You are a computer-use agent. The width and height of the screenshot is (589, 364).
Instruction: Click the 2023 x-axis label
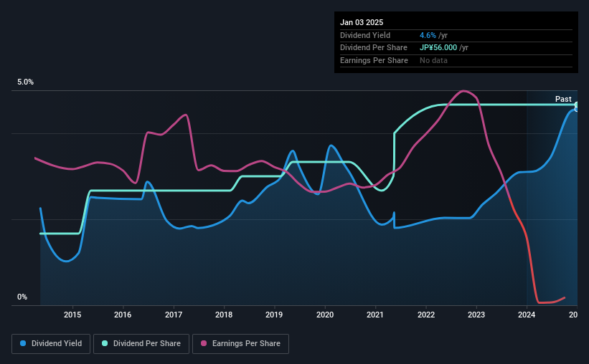(476, 315)
